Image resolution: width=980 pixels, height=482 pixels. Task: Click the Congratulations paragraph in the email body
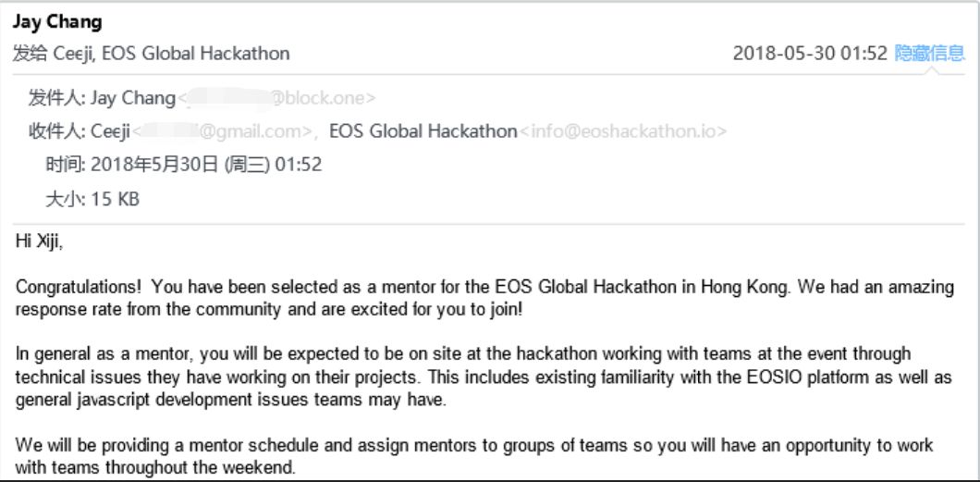pyautogui.click(x=484, y=298)
